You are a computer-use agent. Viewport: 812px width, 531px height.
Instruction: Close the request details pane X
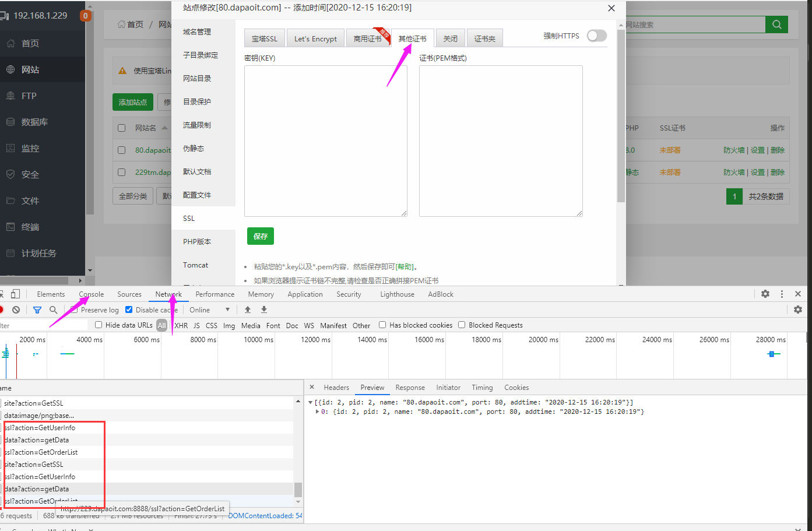coord(312,387)
